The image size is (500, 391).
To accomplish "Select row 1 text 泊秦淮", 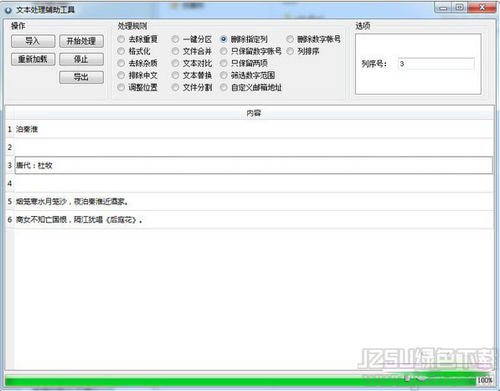I will coord(27,129).
